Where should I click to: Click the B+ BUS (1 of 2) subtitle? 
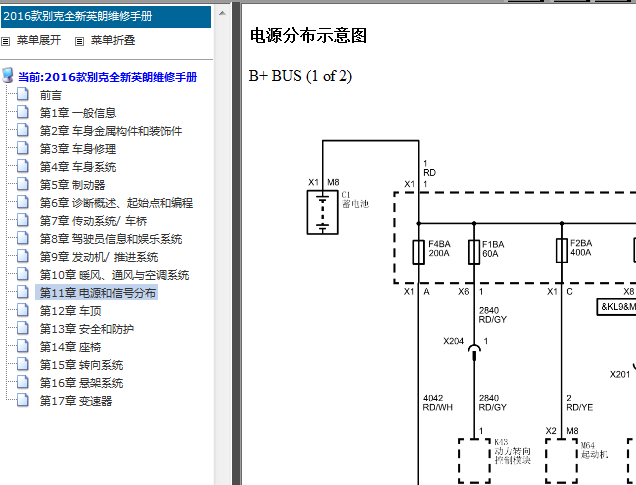tap(300, 76)
